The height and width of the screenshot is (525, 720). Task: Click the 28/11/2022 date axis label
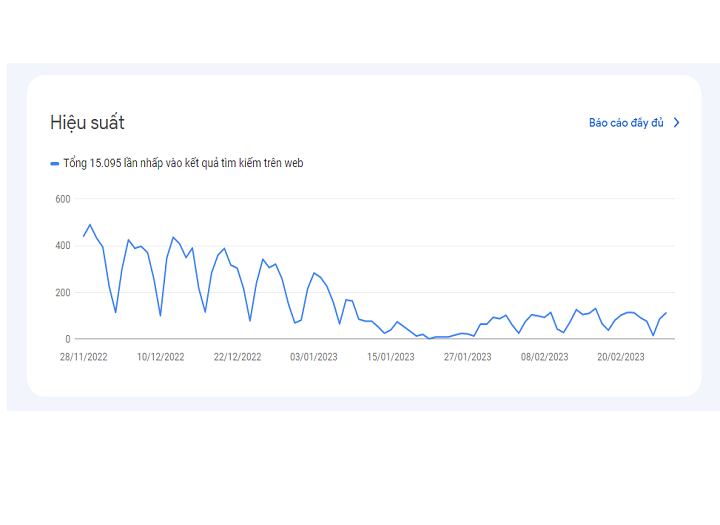coord(83,356)
